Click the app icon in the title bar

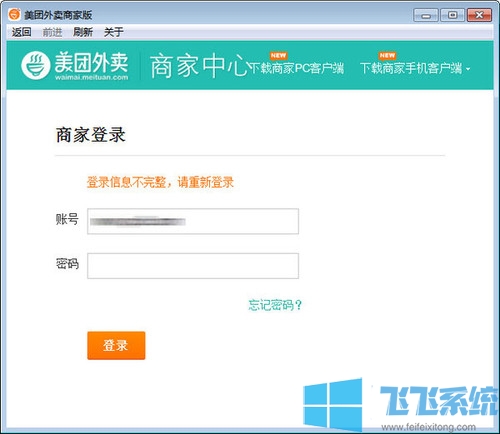14,14
